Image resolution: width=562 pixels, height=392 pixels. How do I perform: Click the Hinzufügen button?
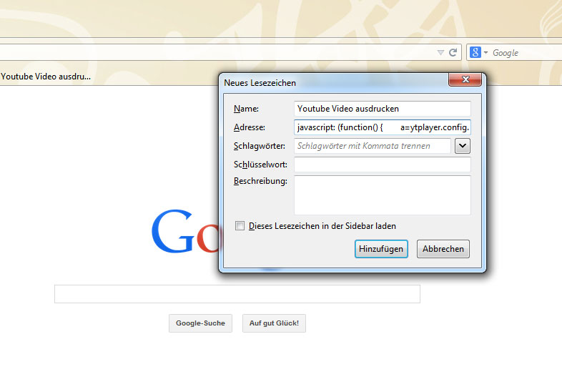[381, 249]
